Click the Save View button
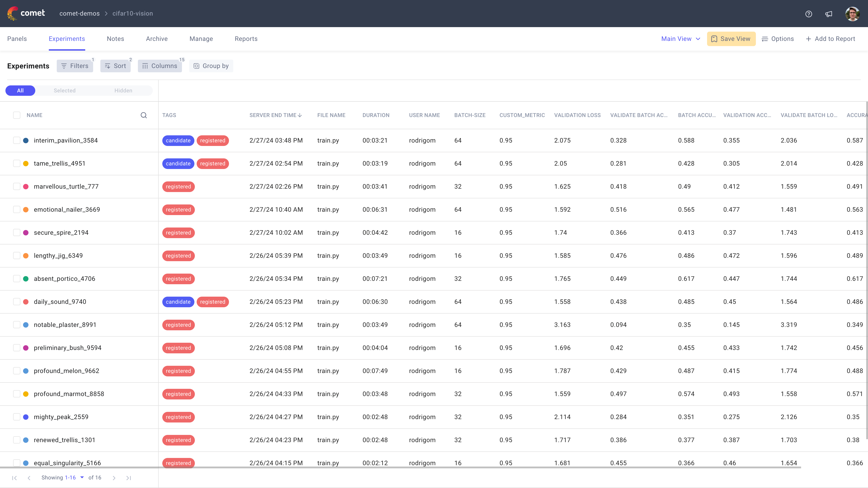The image size is (868, 488). (x=731, y=38)
